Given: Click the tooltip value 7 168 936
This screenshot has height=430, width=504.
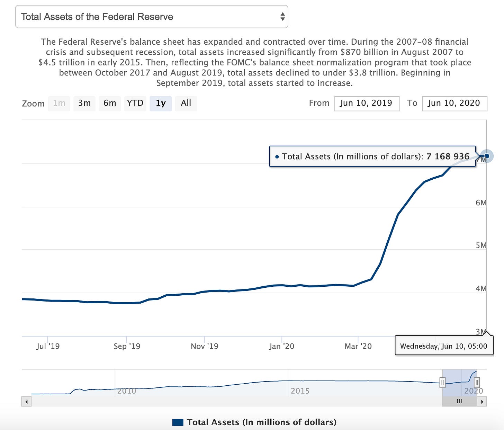Looking at the screenshot, I should pyautogui.click(x=448, y=156).
